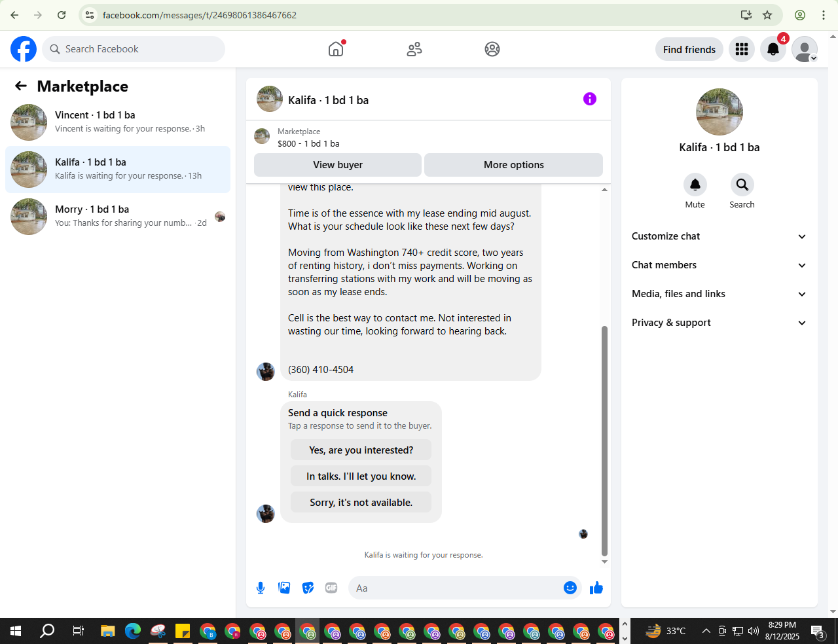Select the Kalifa 1 bd 1 ba conversation
This screenshot has width=838, height=644.
pos(118,170)
